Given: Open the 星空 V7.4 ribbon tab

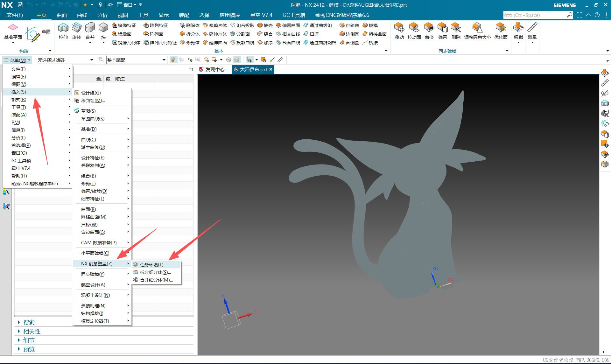Looking at the screenshot, I should point(261,15).
